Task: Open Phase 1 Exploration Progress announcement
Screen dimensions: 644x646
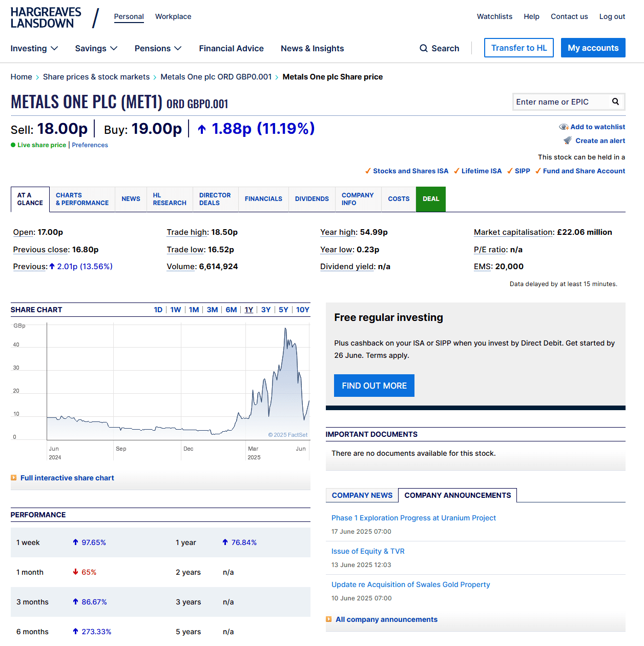Action: [x=413, y=518]
